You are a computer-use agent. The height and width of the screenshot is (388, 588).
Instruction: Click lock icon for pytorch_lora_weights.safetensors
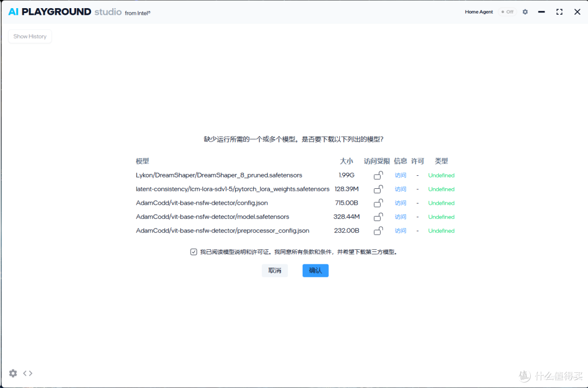(378, 189)
